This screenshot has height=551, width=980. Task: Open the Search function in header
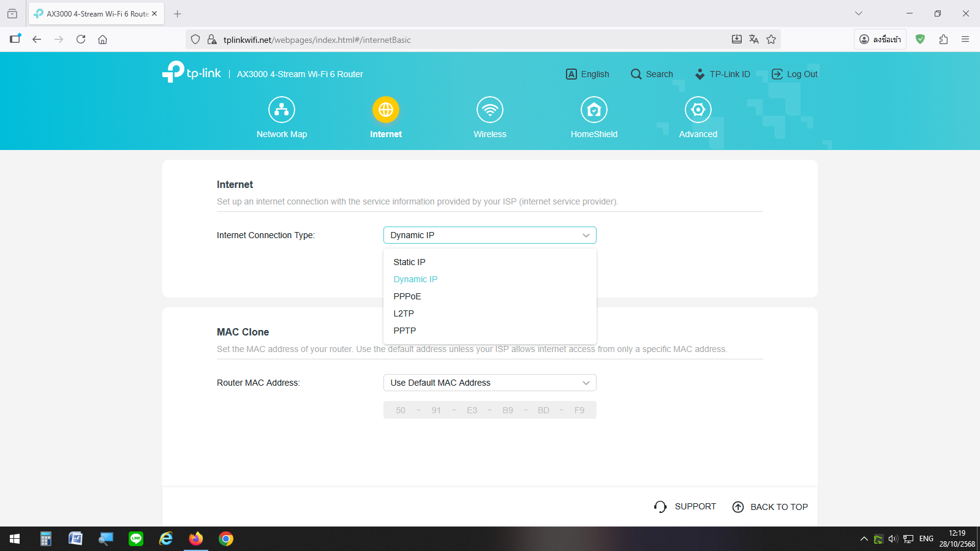[652, 74]
